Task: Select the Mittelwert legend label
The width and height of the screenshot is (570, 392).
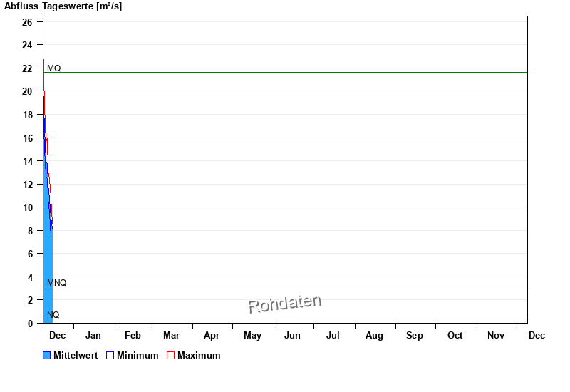Action: pyautogui.click(x=76, y=356)
